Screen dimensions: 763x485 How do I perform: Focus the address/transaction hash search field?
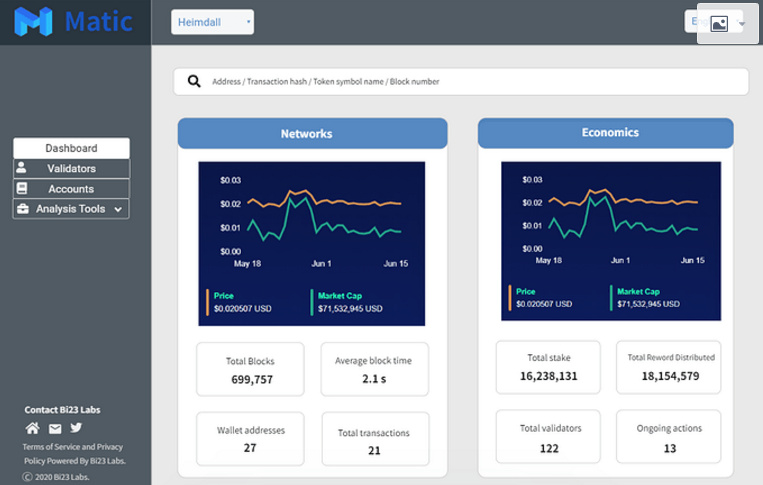[470, 82]
